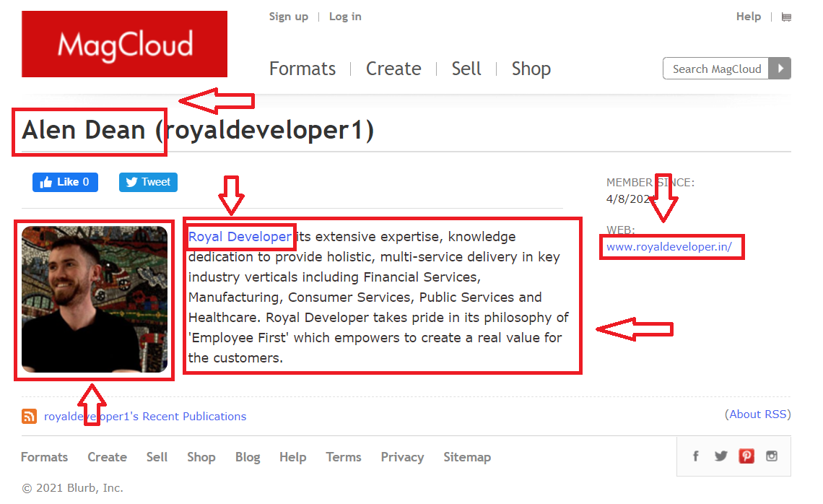Click the orange RSS feed icon

pyautogui.click(x=30, y=417)
